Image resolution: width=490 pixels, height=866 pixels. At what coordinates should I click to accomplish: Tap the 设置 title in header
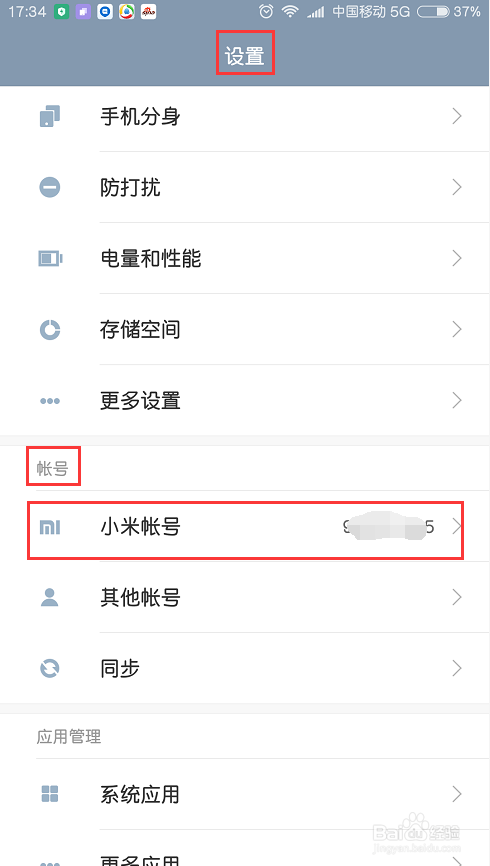(x=245, y=56)
